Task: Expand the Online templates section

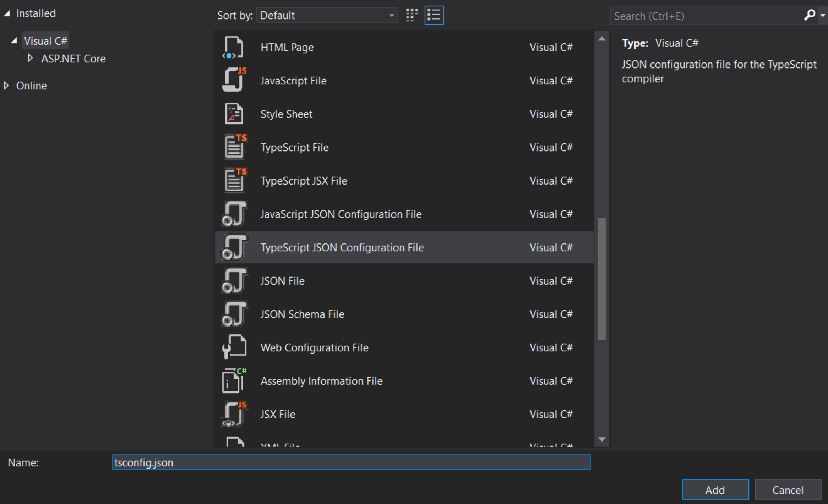Action: point(6,85)
